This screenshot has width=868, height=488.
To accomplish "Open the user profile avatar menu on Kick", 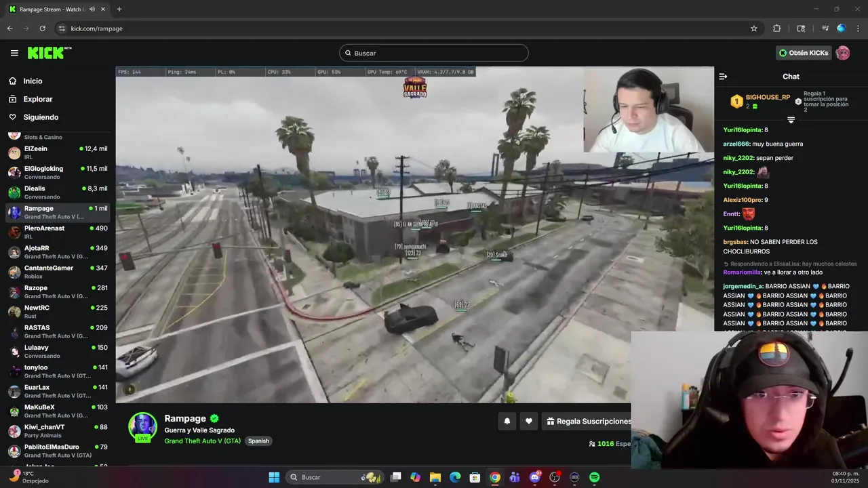I will click(842, 53).
